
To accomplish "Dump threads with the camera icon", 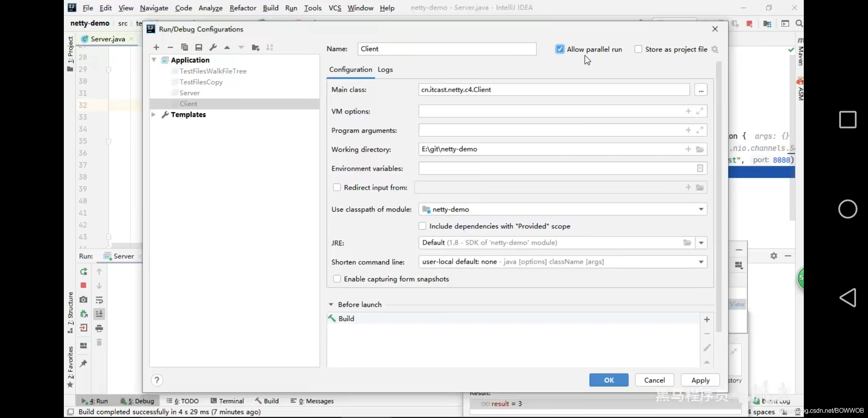I will (83, 300).
